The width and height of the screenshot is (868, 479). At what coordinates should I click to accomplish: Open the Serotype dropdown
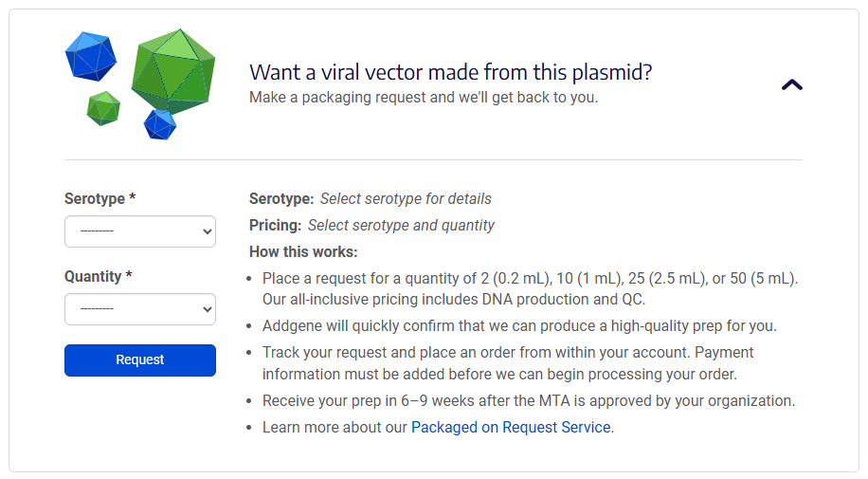coord(140,231)
